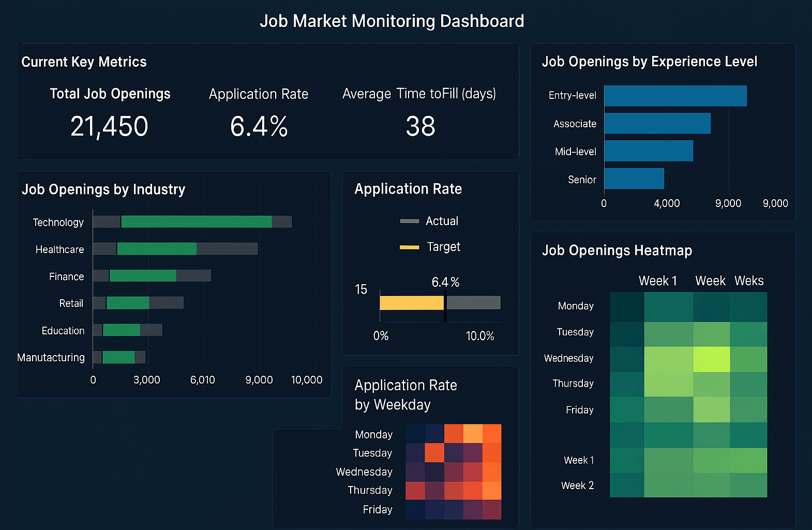Image resolution: width=812 pixels, height=530 pixels.
Task: Click the yellow Target legend swatch
Action: pyautogui.click(x=409, y=247)
